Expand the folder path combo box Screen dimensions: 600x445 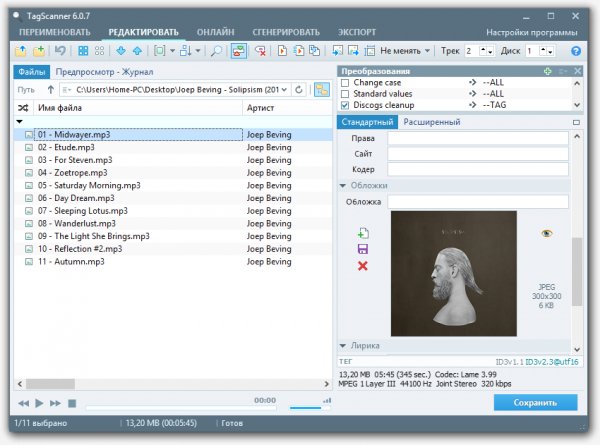pos(284,90)
